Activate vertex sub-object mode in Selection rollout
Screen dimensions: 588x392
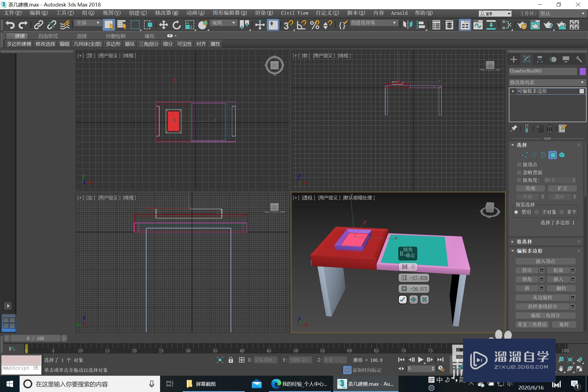pyautogui.click(x=524, y=155)
